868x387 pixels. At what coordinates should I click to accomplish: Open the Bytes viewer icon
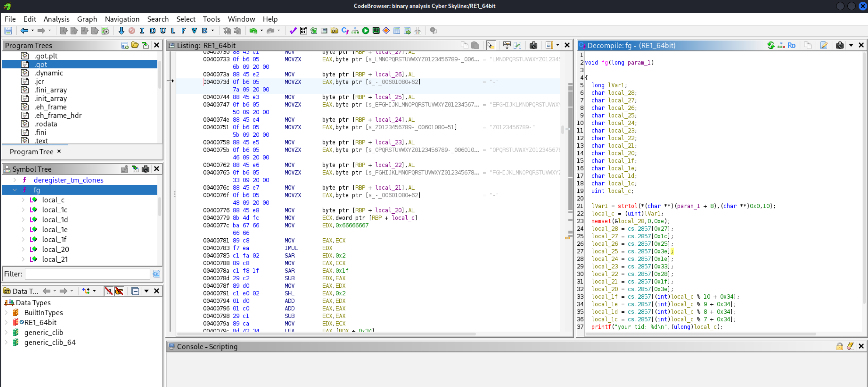click(303, 31)
